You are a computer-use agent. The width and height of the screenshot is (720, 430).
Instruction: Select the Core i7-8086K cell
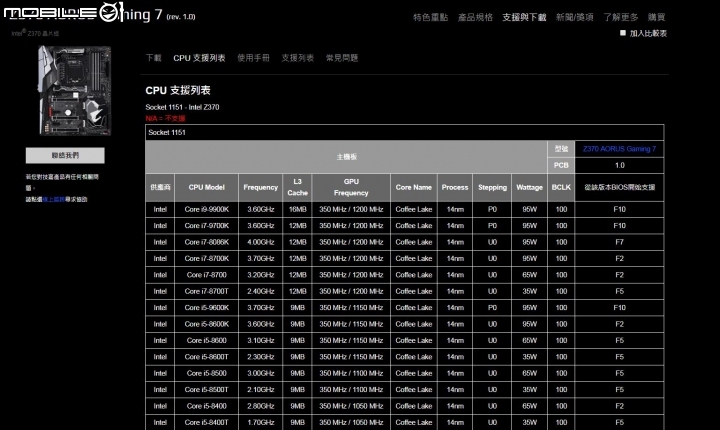(207, 242)
